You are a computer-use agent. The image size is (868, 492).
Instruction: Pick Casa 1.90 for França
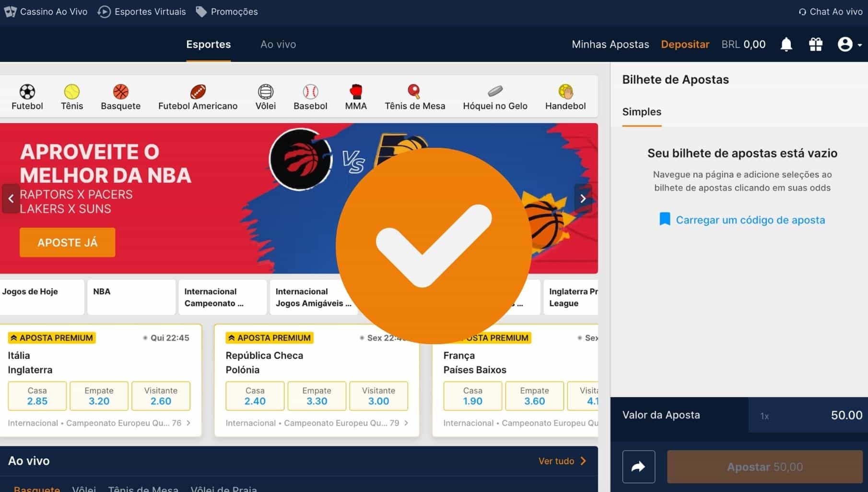472,396
